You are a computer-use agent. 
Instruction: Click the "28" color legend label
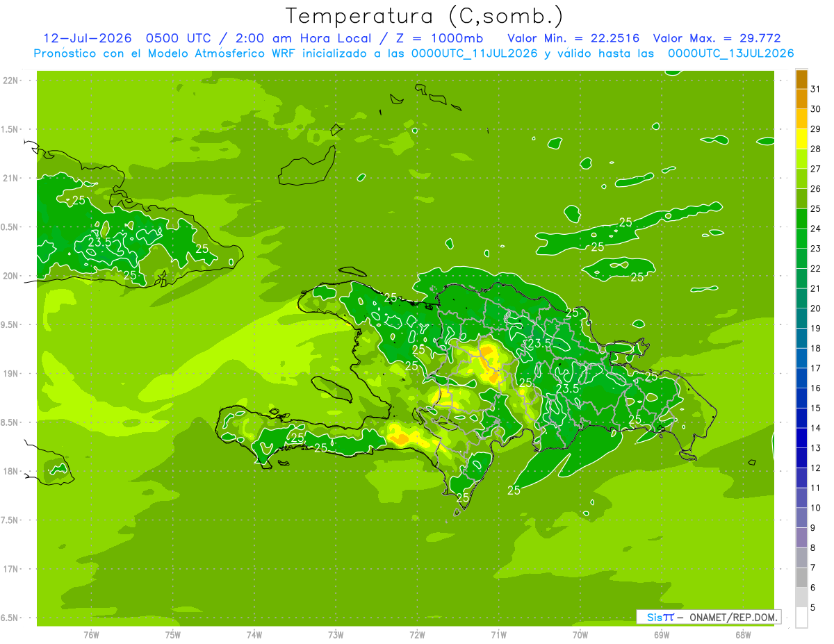pyautogui.click(x=815, y=149)
